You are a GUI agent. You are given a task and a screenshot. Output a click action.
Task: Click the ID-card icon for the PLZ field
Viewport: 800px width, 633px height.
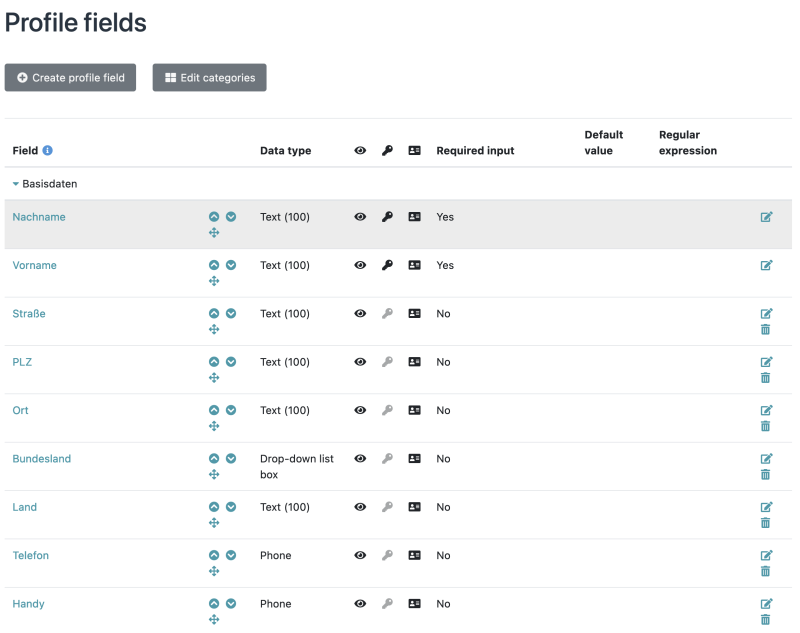click(414, 362)
